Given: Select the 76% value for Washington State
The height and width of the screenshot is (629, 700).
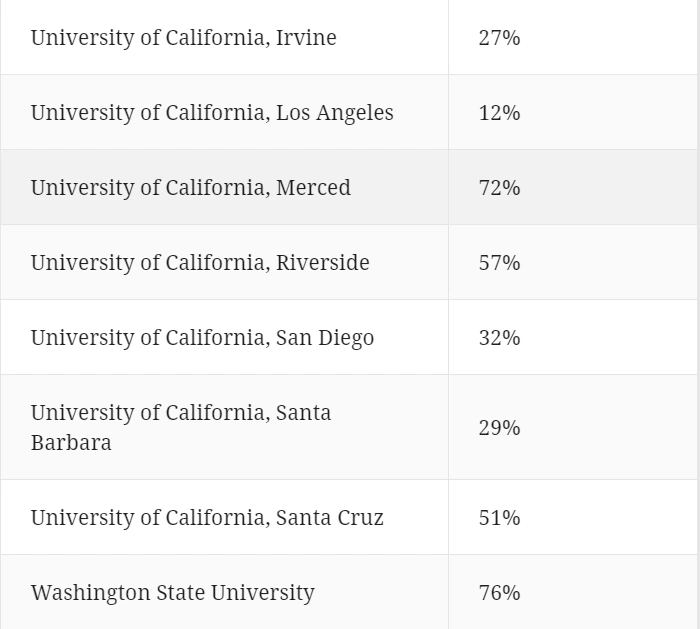Looking at the screenshot, I should pos(499,593).
